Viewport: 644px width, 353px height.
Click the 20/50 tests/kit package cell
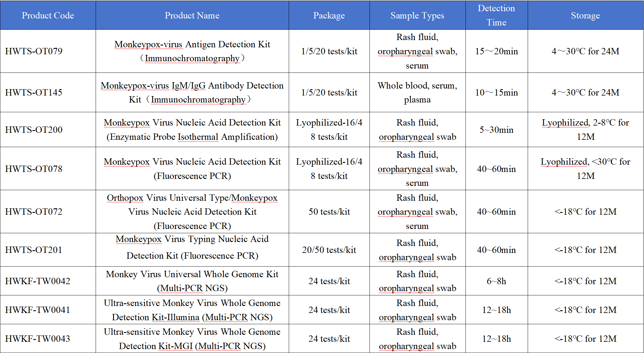click(329, 250)
